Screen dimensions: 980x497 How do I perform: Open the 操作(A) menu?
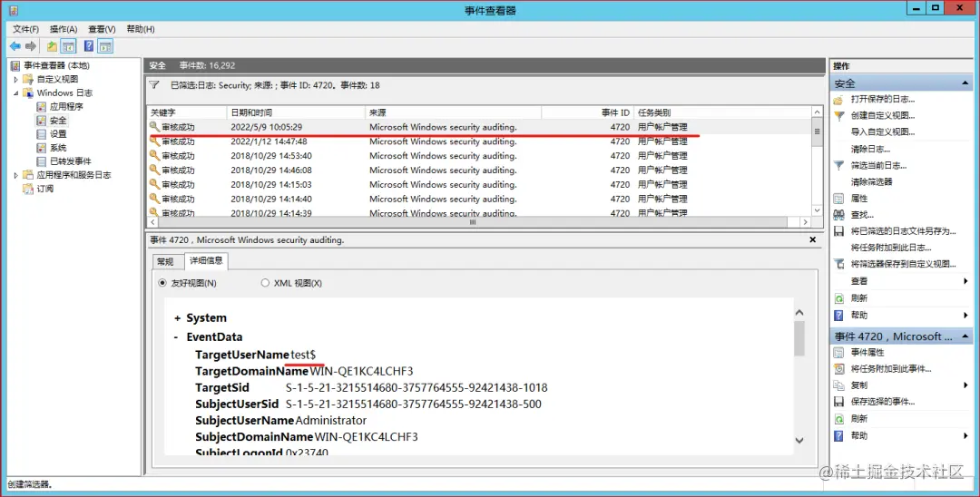[x=64, y=29]
